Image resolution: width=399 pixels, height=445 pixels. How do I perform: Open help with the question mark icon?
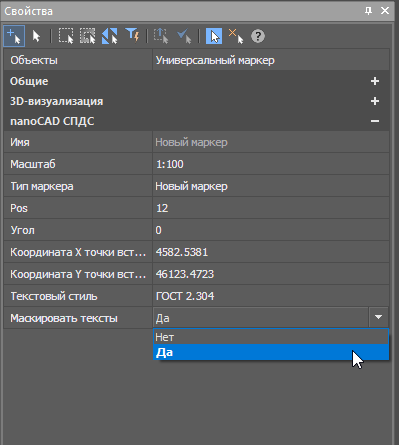coord(258,36)
